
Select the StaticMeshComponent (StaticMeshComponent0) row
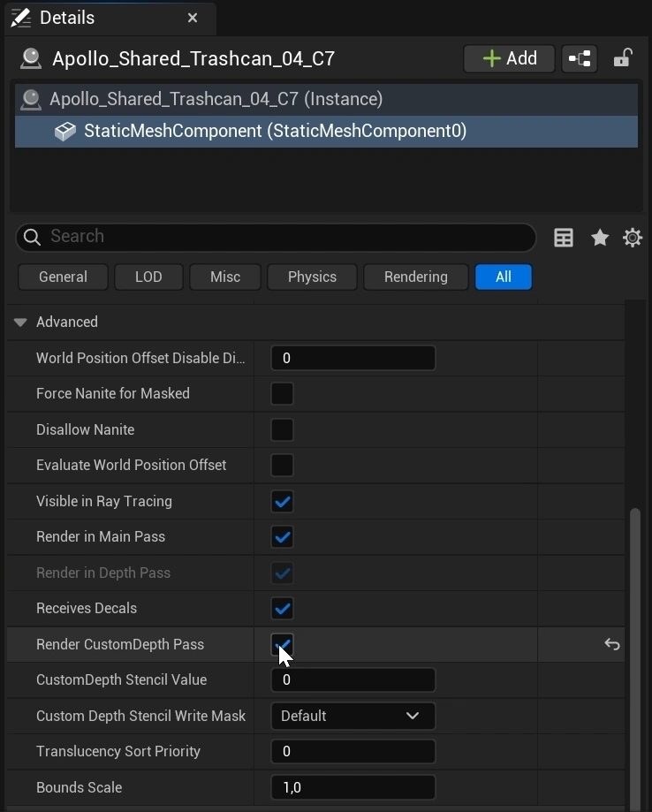pos(326,131)
